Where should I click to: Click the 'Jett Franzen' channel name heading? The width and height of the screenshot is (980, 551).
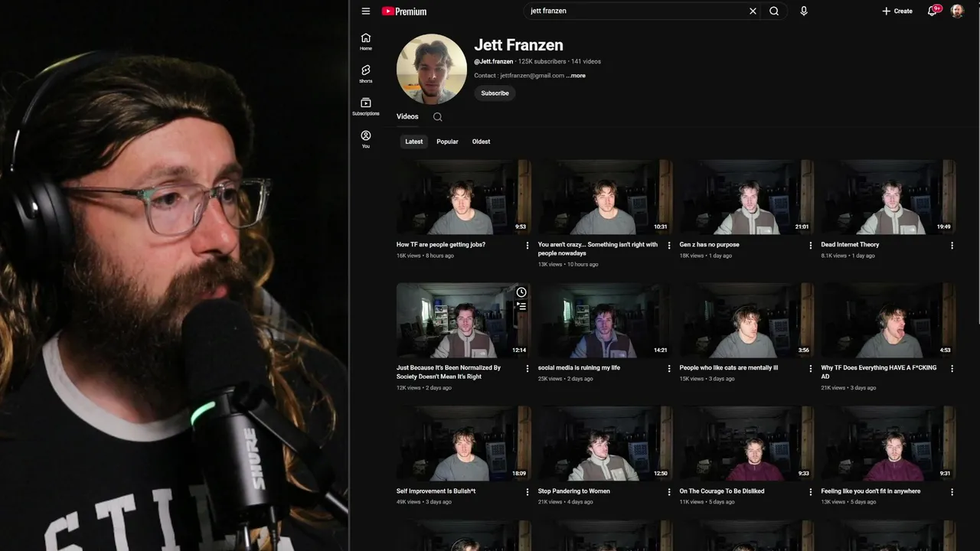click(518, 45)
